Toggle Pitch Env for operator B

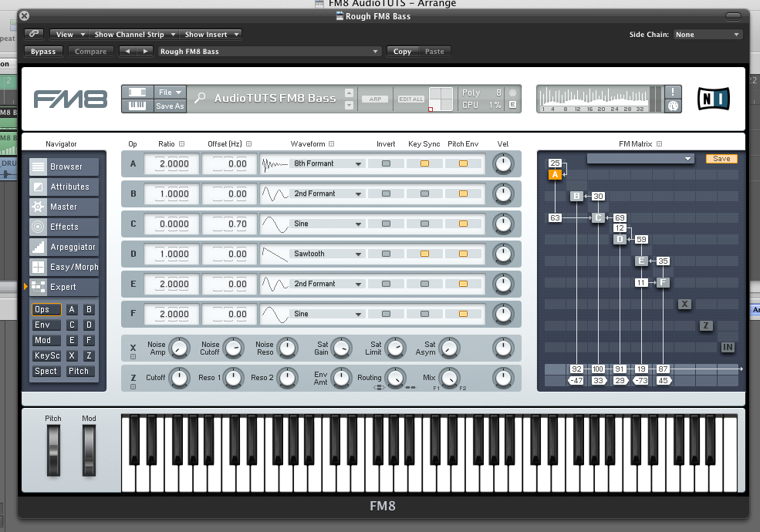click(x=464, y=194)
